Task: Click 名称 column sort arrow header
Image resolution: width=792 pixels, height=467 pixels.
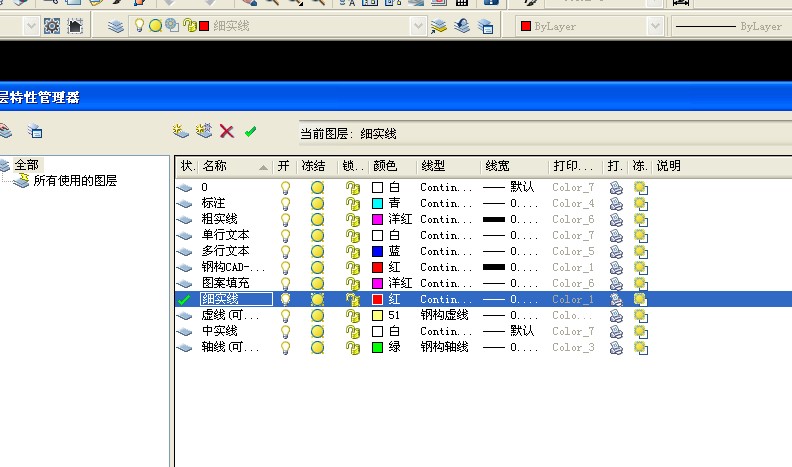Action: coord(263,167)
